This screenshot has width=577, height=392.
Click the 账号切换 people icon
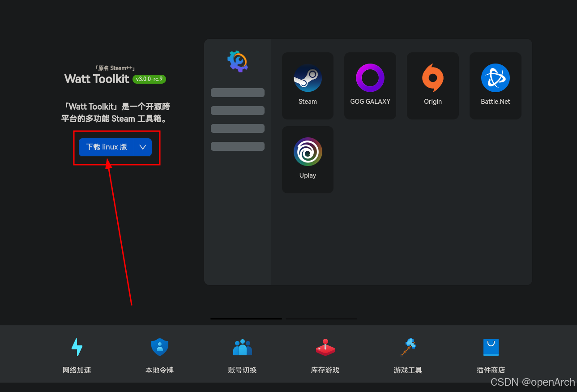coord(243,347)
